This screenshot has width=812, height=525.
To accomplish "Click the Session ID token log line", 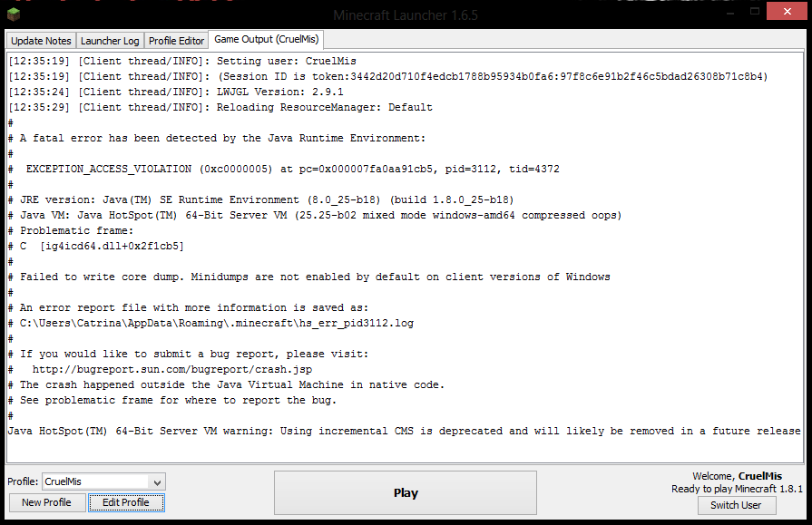I will (388, 77).
